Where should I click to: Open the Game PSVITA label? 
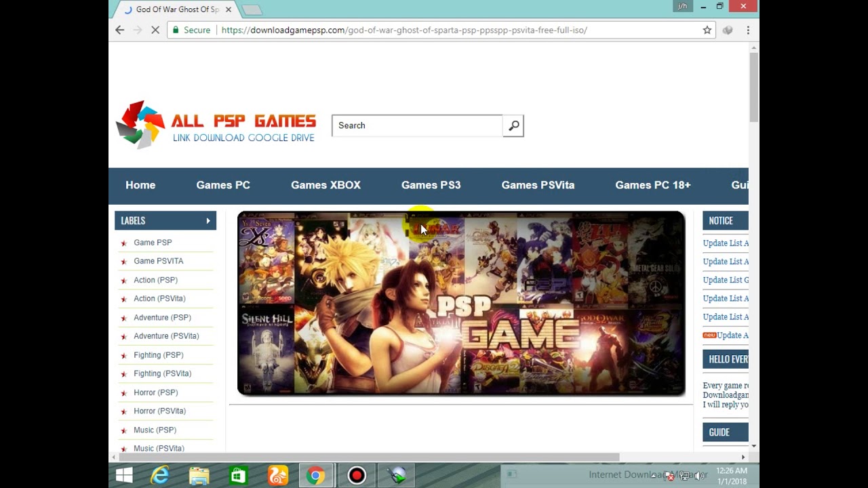coord(158,261)
